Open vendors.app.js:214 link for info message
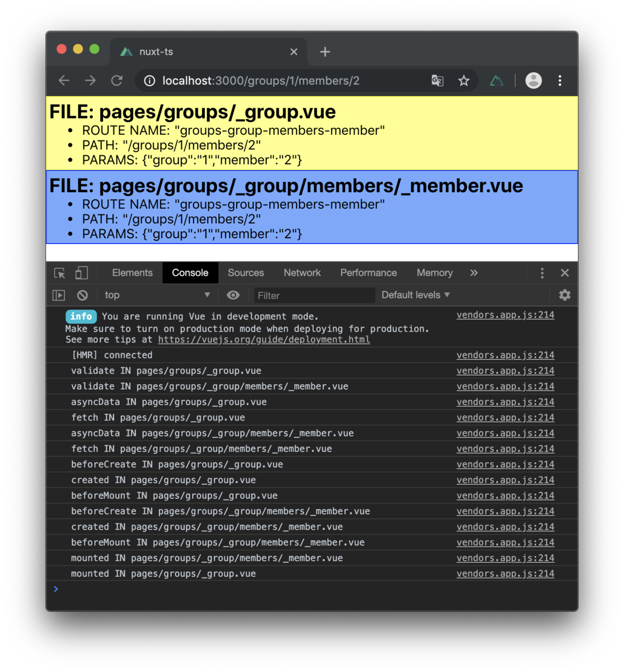Image resolution: width=624 pixels, height=672 pixels. coord(505,315)
